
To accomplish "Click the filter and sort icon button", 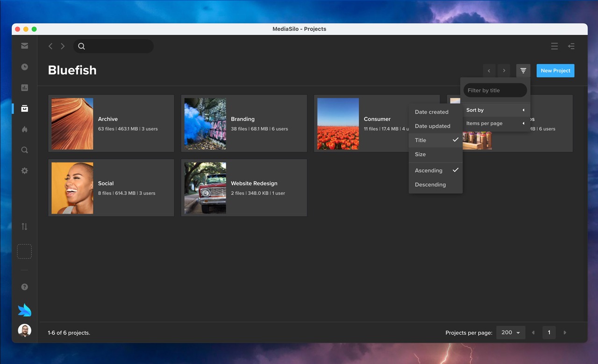I will tap(523, 70).
